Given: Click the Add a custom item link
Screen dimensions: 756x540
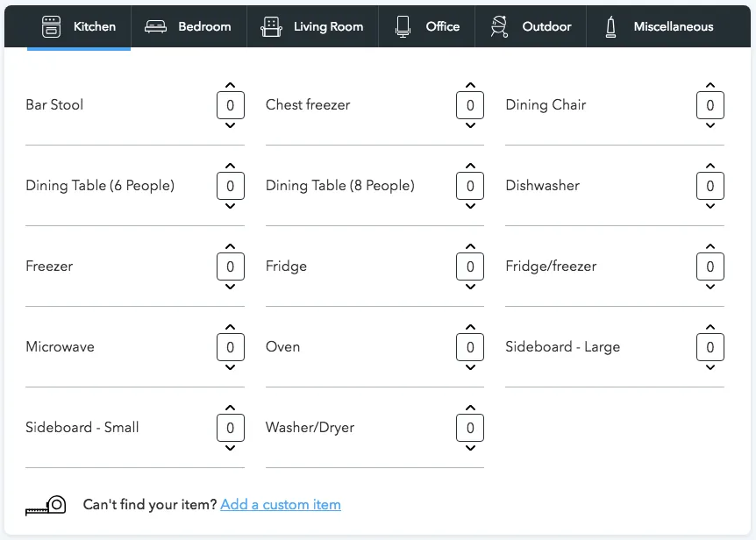Looking at the screenshot, I should [281, 504].
